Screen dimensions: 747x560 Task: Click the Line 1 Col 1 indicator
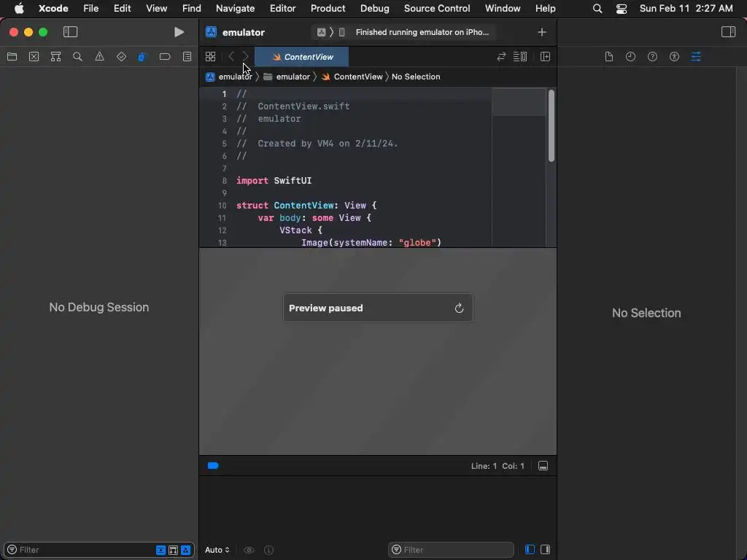click(498, 466)
